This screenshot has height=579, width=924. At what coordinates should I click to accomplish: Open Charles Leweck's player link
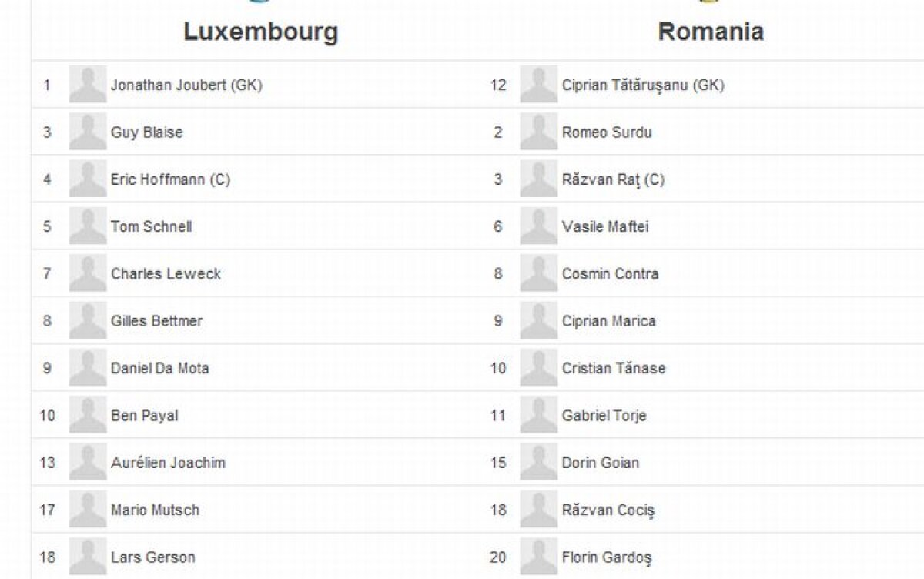(166, 273)
